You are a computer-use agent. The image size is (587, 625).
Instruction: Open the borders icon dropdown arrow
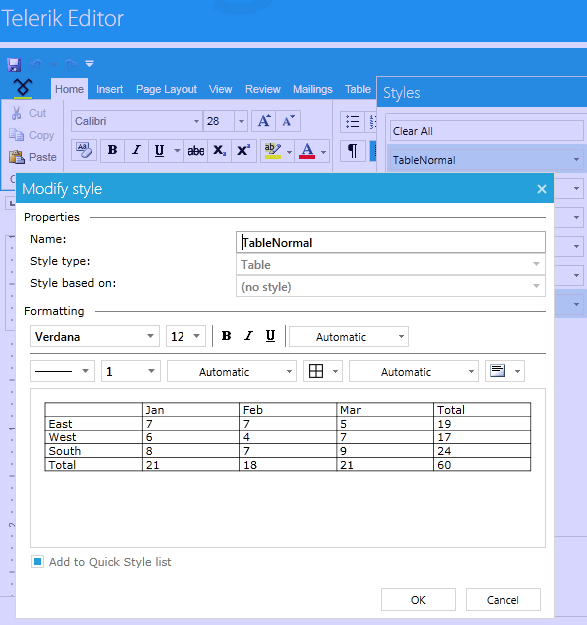coord(336,371)
